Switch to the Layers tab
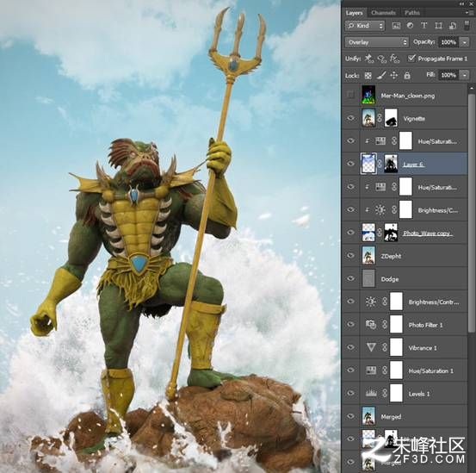This screenshot has height=473, width=476. click(x=354, y=13)
